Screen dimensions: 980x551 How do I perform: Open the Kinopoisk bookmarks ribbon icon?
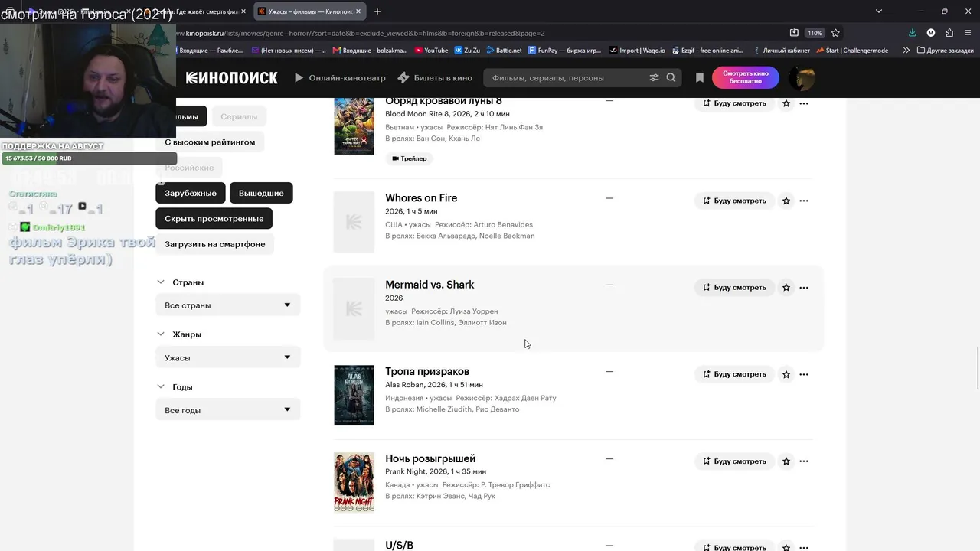point(699,77)
